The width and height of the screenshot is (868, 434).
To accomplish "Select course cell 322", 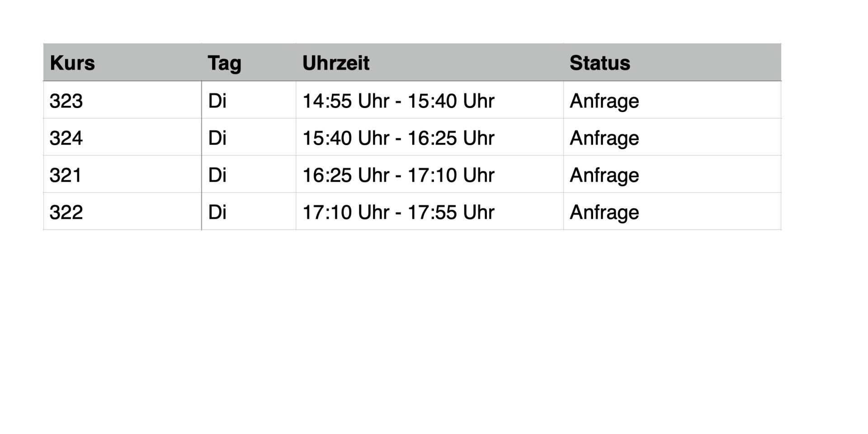I will pos(66,212).
